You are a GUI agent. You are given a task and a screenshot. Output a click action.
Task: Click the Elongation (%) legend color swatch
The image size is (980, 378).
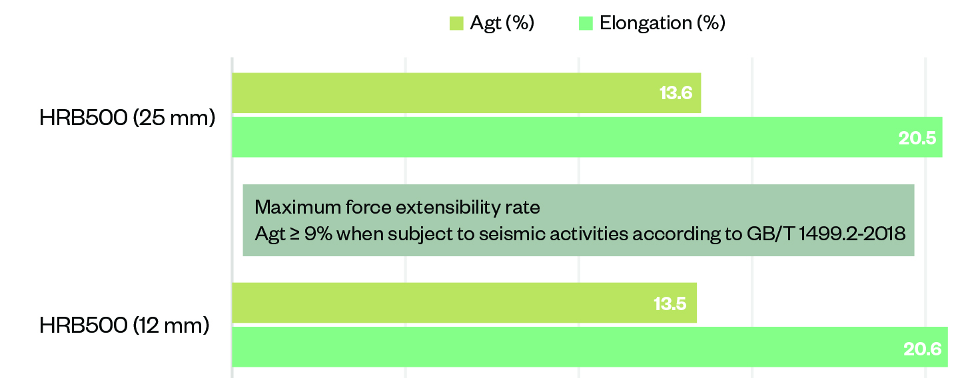point(586,24)
